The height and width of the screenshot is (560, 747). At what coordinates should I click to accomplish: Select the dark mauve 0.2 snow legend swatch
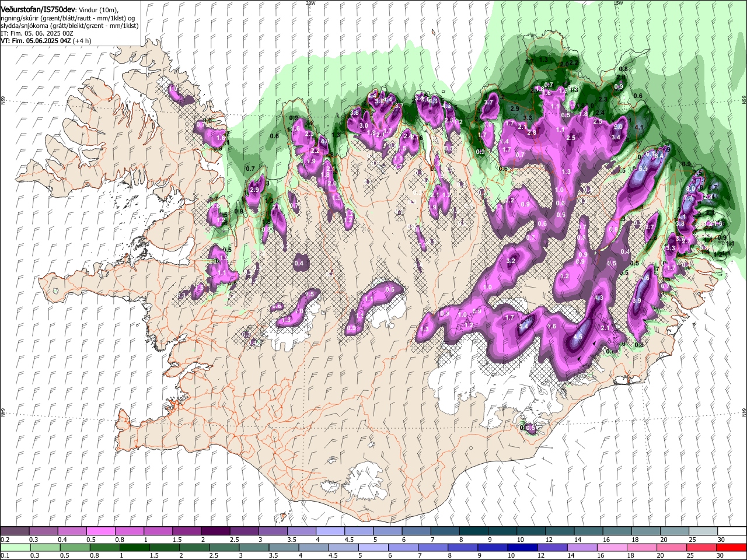click(15, 530)
